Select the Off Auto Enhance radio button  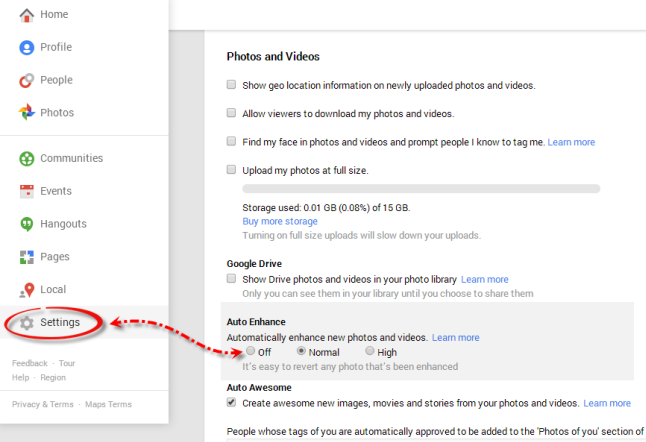[x=250, y=351]
